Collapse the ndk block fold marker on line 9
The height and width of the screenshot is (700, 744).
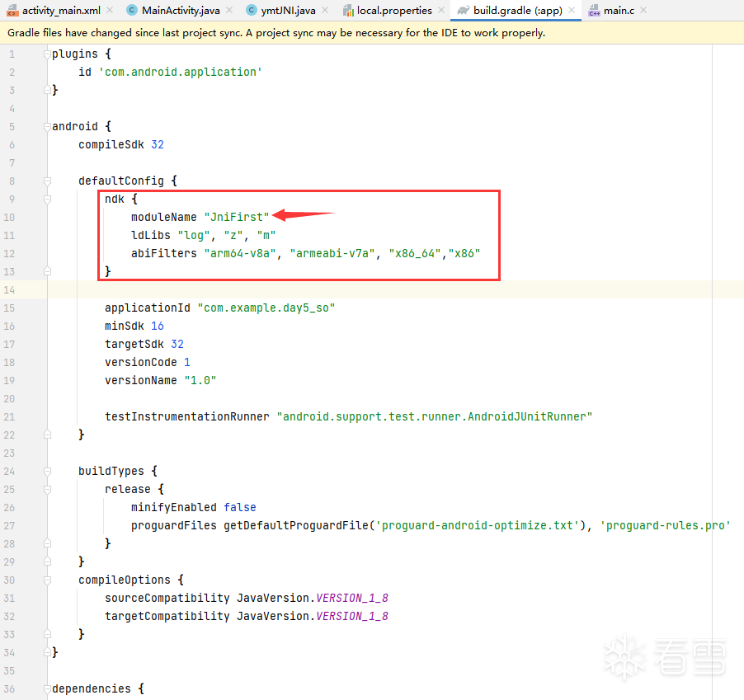pos(47,200)
